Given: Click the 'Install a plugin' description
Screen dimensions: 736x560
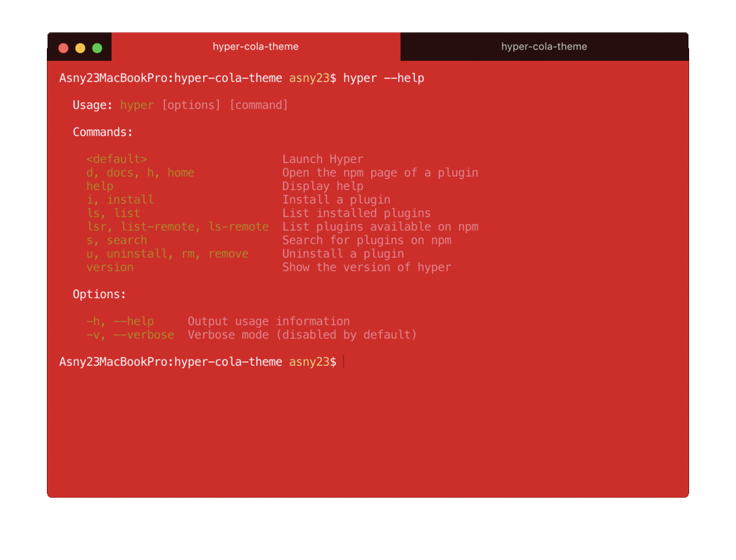Looking at the screenshot, I should tap(336, 200).
